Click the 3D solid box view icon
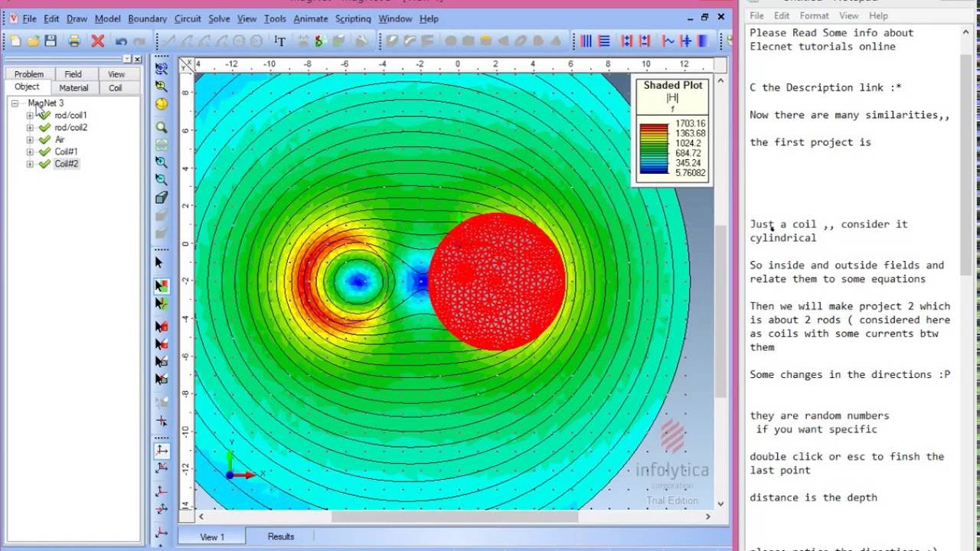 point(162,197)
